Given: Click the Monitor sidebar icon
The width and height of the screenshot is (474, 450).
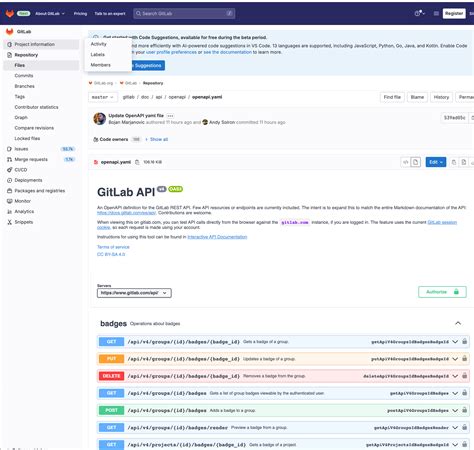Looking at the screenshot, I should click(x=9, y=201).
